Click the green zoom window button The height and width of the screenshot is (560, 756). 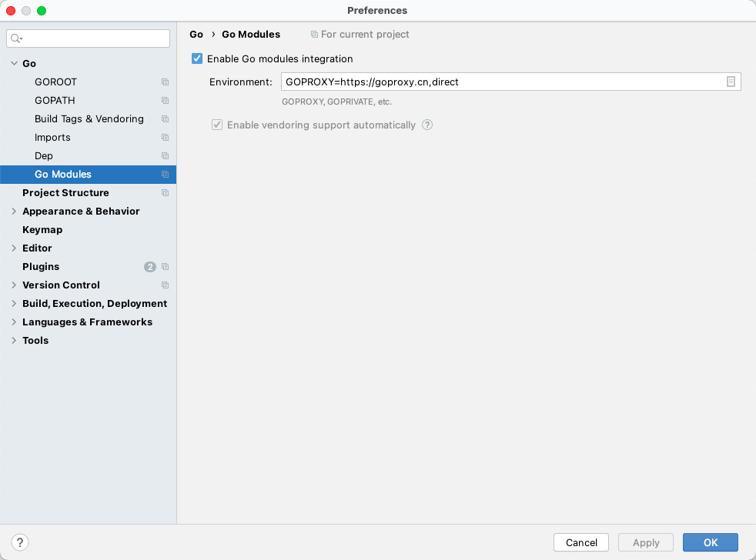coord(42,11)
